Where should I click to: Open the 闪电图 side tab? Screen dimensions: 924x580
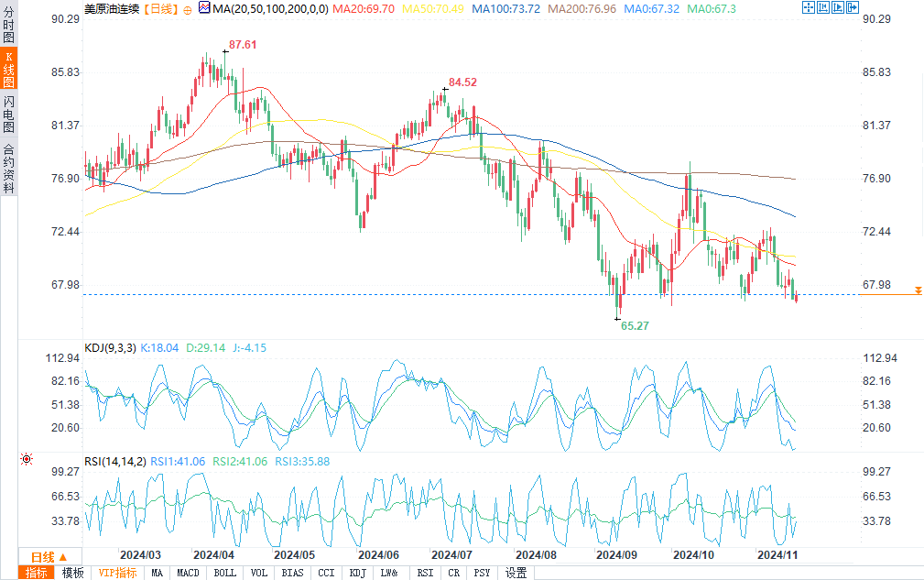coord(8,115)
